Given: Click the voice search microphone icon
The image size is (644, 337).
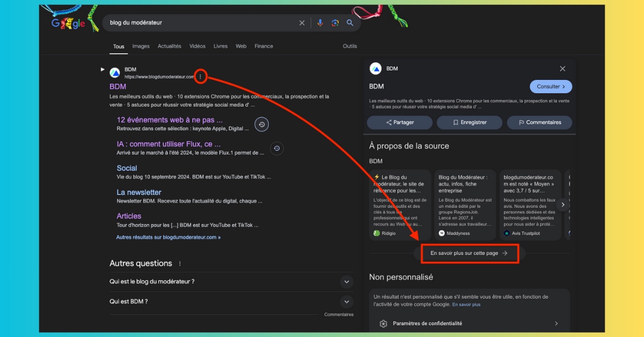Looking at the screenshot, I should [x=320, y=23].
